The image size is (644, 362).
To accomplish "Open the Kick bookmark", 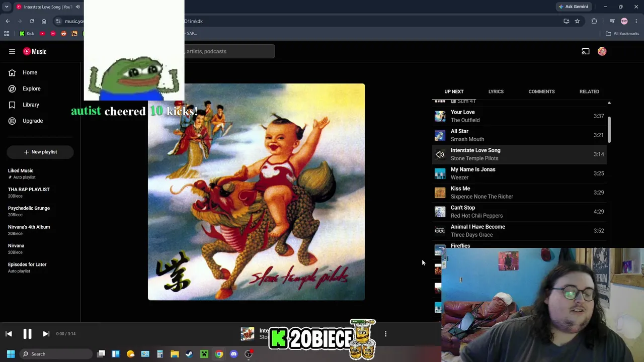I will (27, 34).
